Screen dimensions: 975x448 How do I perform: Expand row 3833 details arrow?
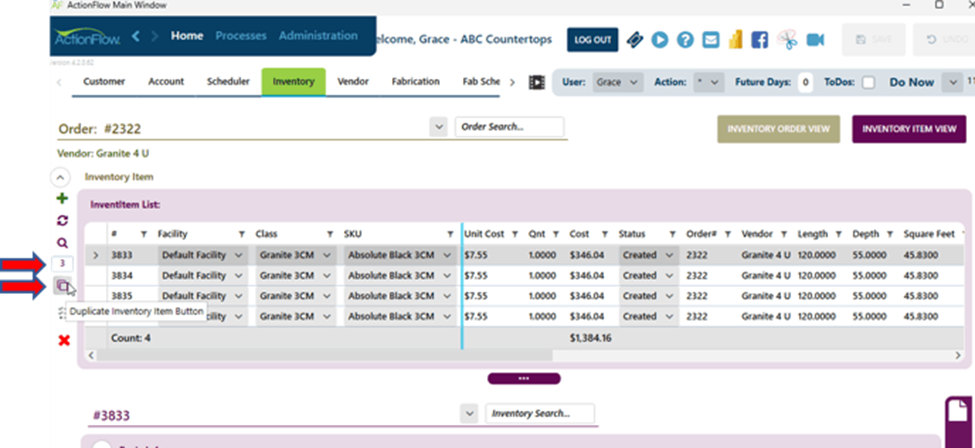point(96,255)
